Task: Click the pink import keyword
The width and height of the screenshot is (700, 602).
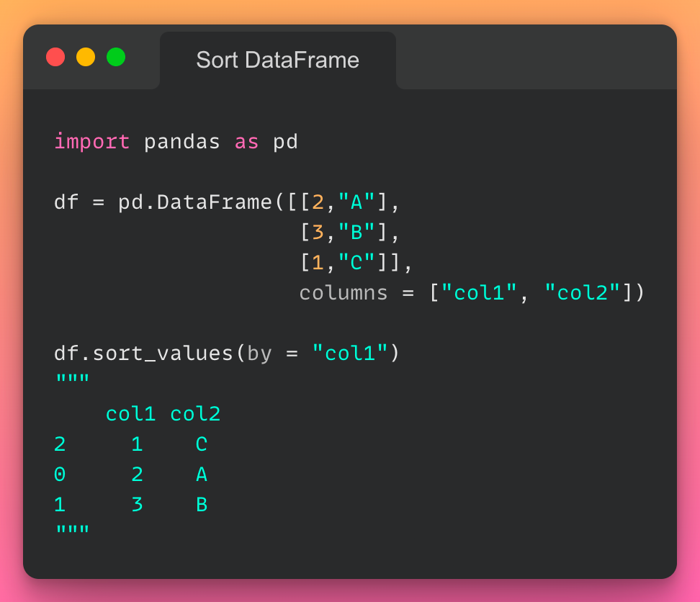Action: [92, 142]
